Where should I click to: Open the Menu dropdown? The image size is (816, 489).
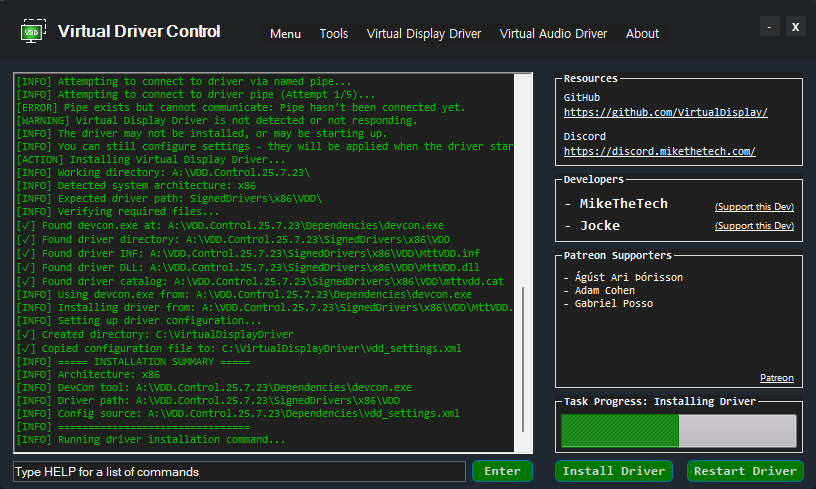(285, 34)
